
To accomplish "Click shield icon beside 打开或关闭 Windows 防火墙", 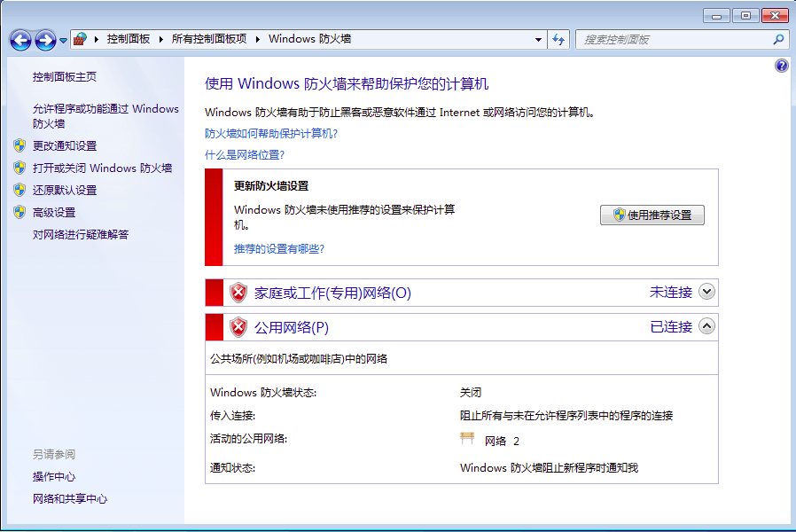I will 20,168.
